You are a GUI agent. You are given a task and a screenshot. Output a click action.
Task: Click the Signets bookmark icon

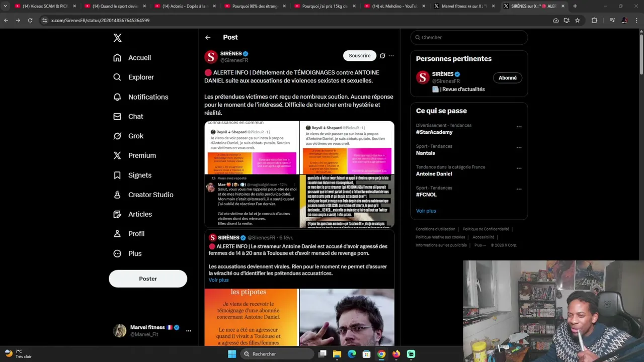[117, 175]
